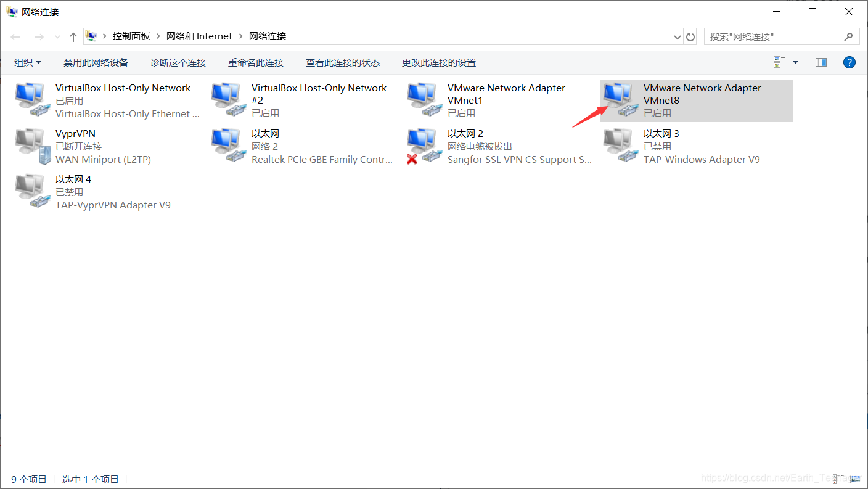Click 网络连接 breadcrumb segment
This screenshot has width=868, height=489.
pos(268,36)
